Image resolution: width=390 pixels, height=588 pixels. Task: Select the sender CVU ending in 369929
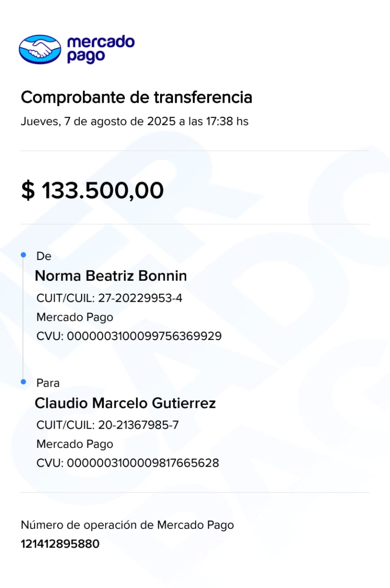pyautogui.click(x=129, y=336)
